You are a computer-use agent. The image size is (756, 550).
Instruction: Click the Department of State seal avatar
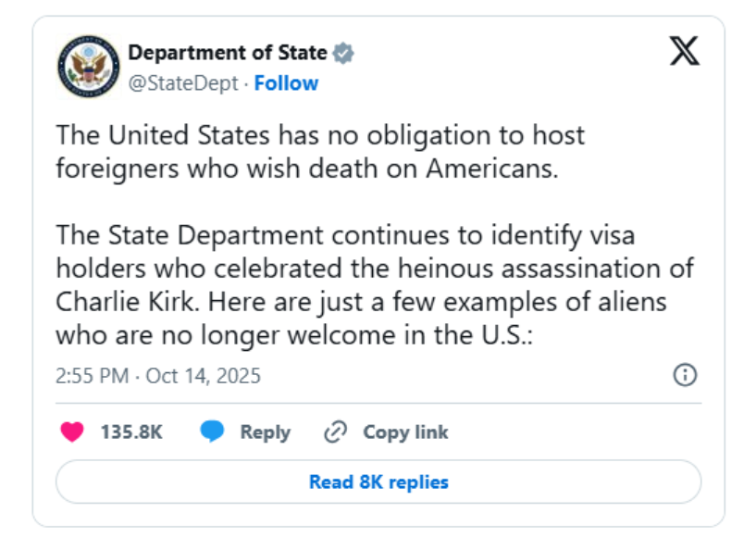[88, 68]
